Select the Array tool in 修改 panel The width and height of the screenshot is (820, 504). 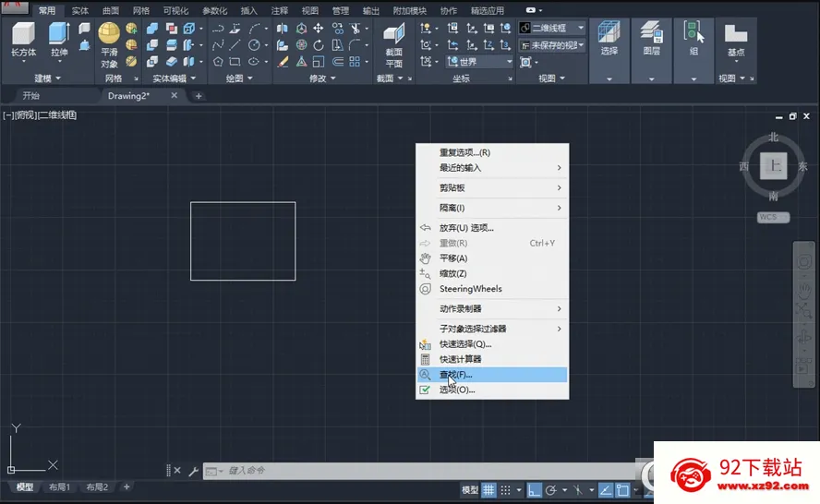point(355,62)
